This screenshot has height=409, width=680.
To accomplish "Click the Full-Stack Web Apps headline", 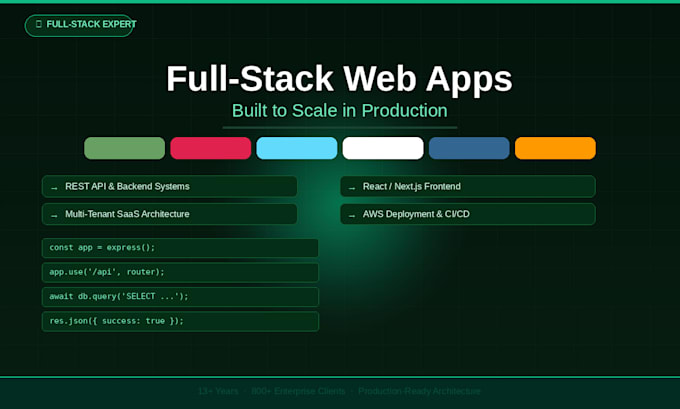I will click(340, 79).
